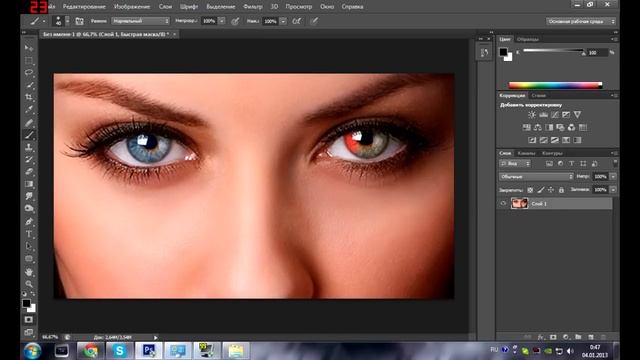Toggle lock image pixels
640x360 pixels.
pos(540,190)
